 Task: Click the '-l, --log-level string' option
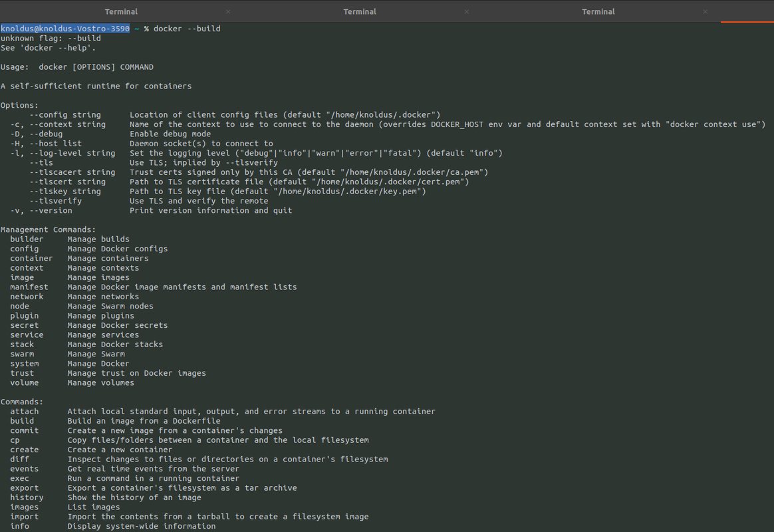pos(63,153)
